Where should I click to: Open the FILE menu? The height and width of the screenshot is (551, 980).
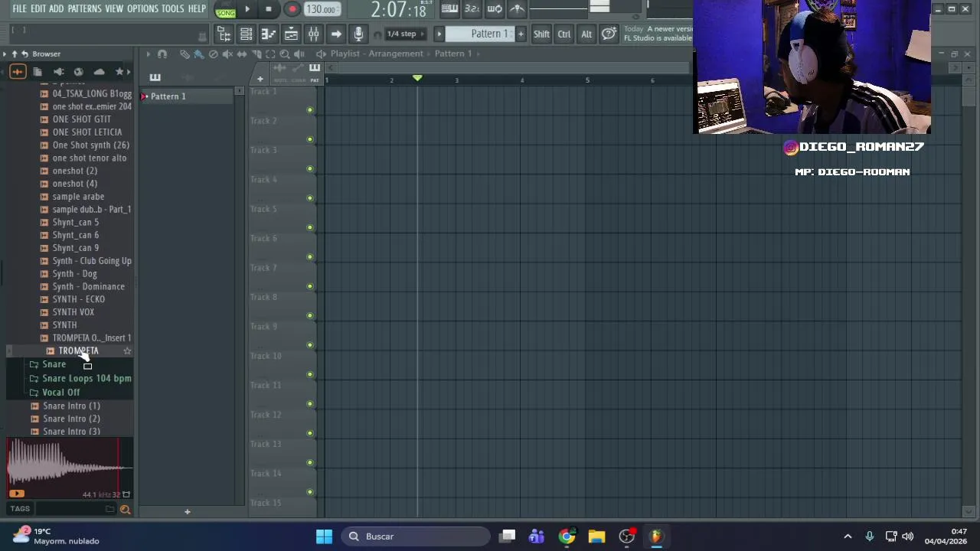click(x=19, y=9)
